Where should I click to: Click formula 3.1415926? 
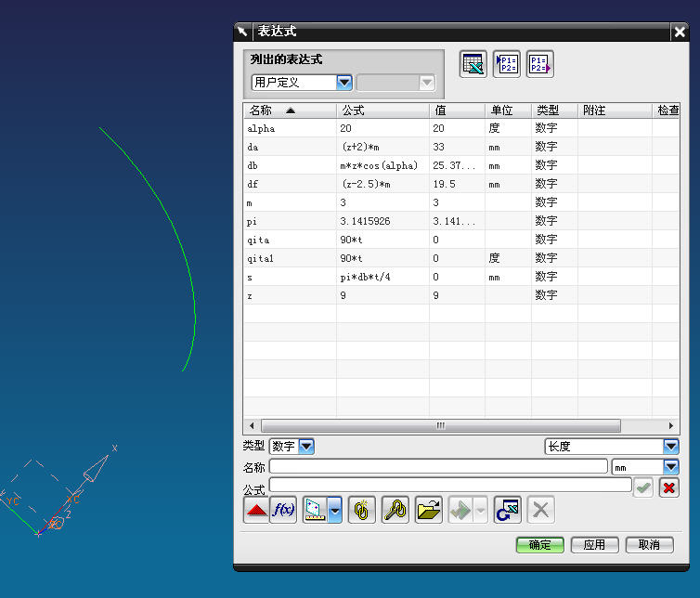click(365, 221)
